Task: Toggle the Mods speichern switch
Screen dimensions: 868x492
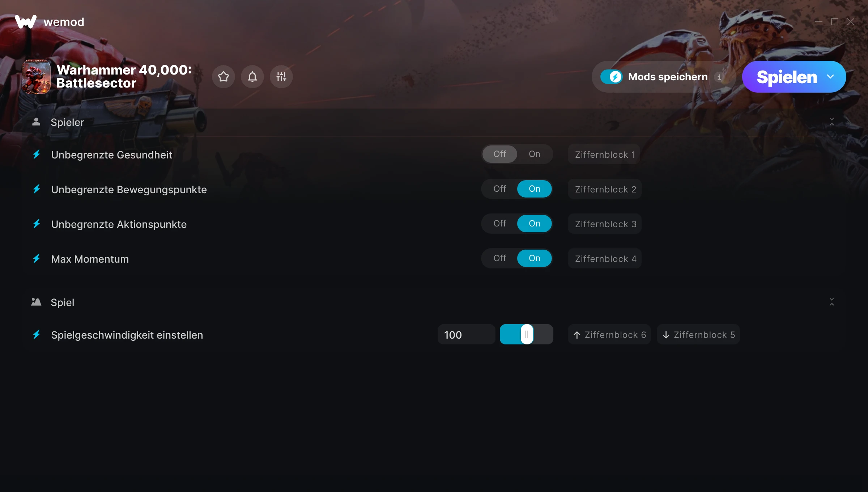Action: (x=611, y=77)
